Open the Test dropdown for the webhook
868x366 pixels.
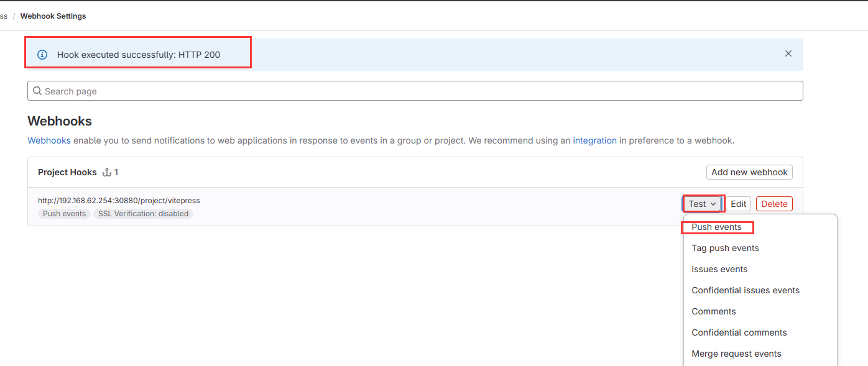(x=703, y=204)
